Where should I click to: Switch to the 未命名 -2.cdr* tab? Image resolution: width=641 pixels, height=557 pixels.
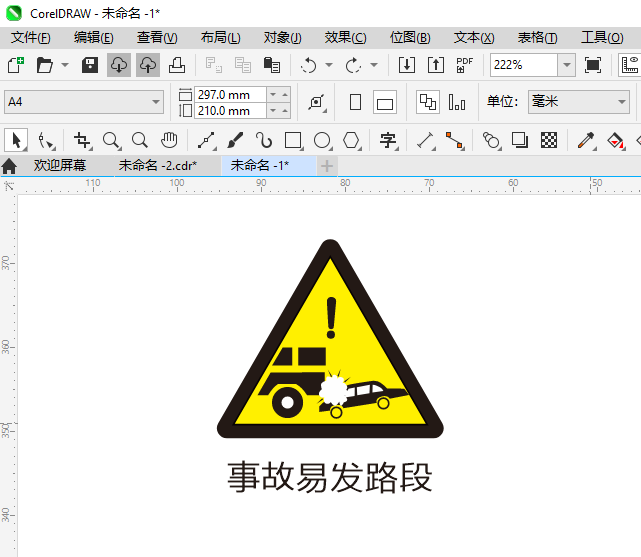pos(158,166)
